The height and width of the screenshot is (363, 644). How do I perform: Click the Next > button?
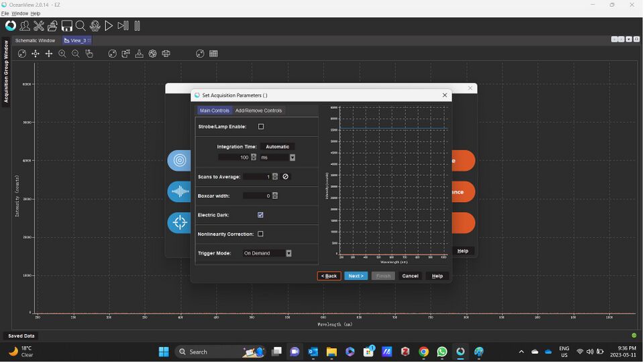(x=356, y=276)
